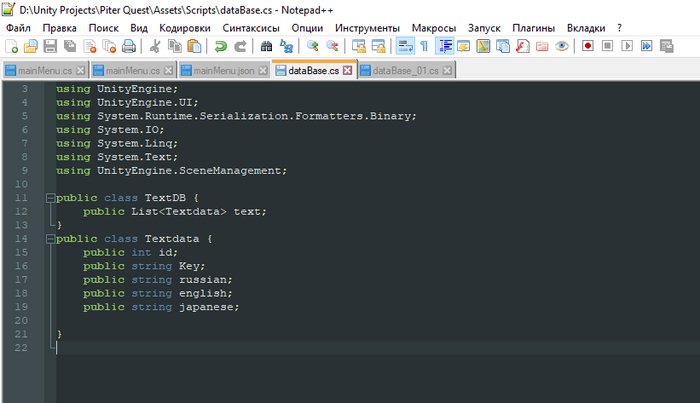
Task: Click the Open file folder icon
Action: (30, 46)
